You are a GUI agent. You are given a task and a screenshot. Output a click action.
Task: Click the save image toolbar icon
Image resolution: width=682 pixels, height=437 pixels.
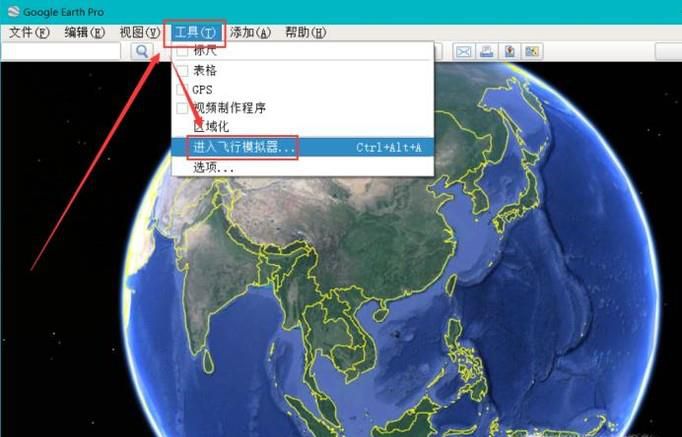[x=510, y=52]
